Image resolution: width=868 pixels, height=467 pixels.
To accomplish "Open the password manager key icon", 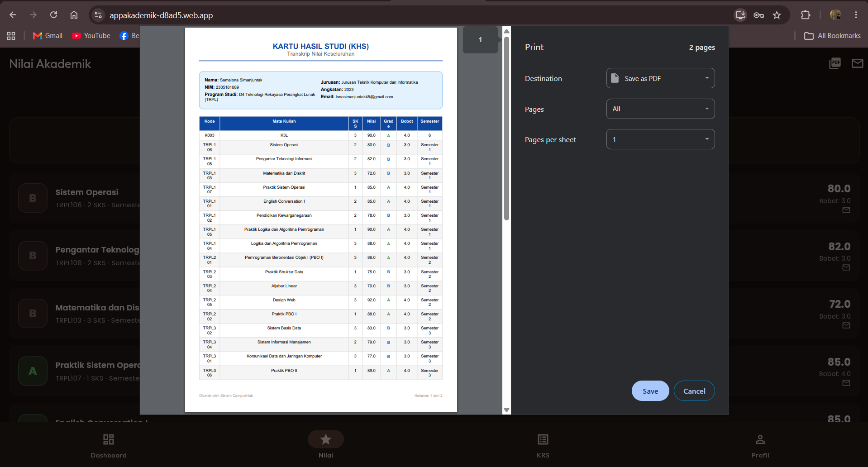I will [x=758, y=15].
